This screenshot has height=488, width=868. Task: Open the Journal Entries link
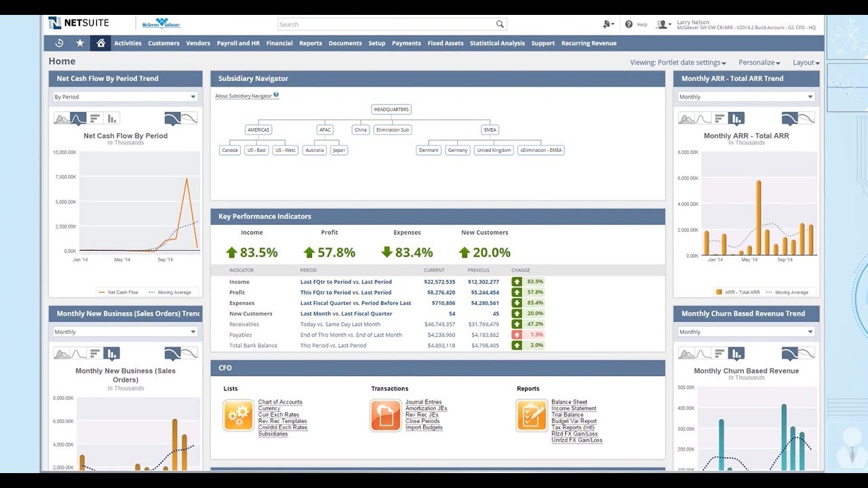coord(423,402)
